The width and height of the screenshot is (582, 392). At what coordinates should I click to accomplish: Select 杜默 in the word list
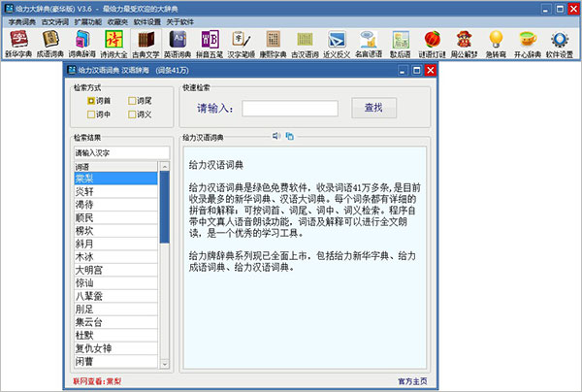pyautogui.click(x=115, y=335)
